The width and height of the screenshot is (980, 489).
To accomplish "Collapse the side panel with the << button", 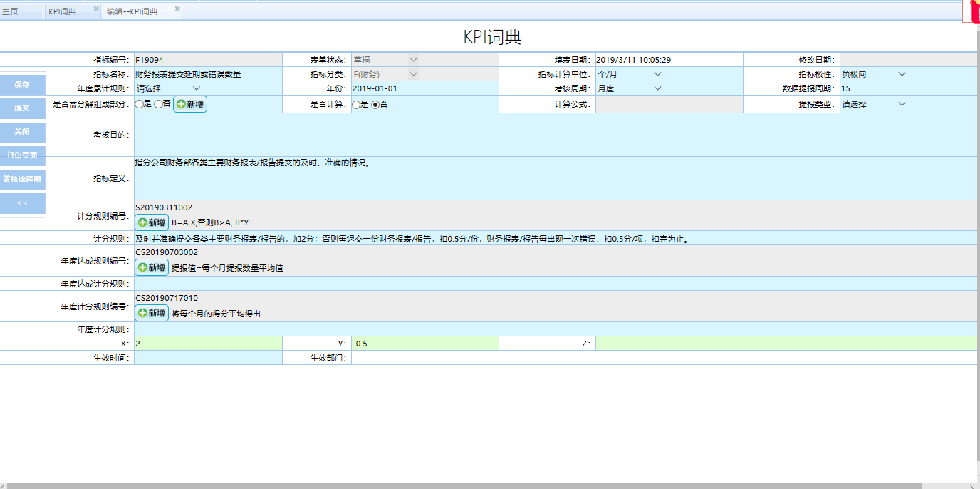I will (22, 203).
